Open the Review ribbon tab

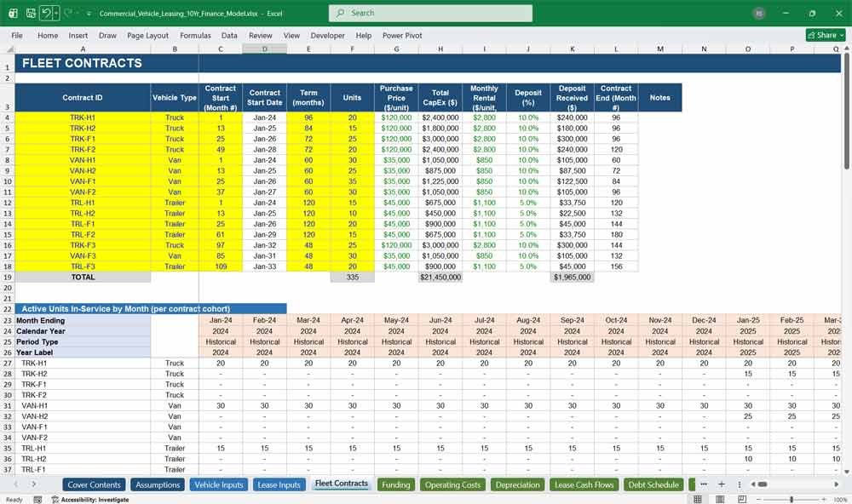tap(261, 35)
